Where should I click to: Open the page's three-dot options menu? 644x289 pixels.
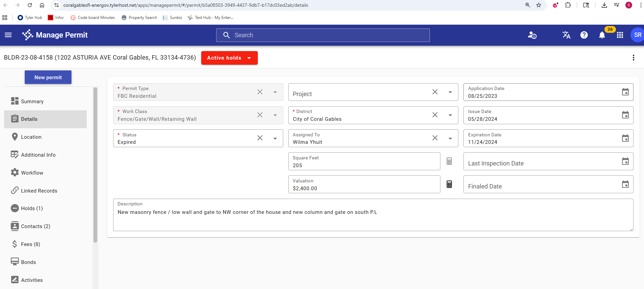coord(633,58)
